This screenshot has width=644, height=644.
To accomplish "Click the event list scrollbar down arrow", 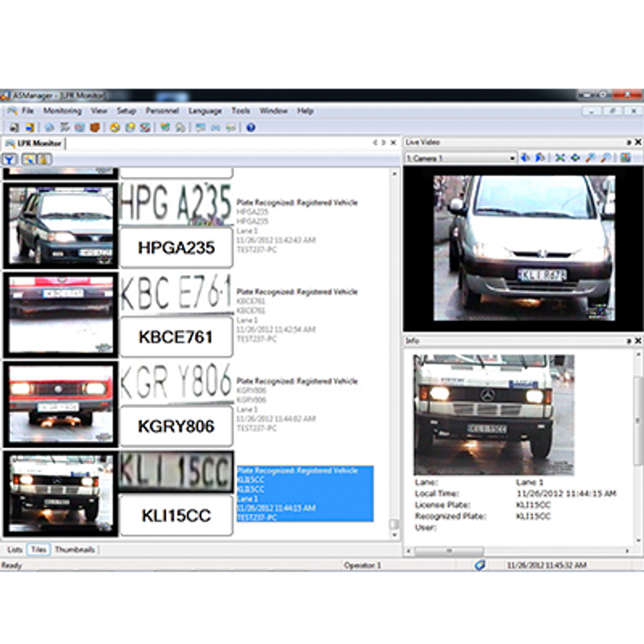I will pos(394,535).
